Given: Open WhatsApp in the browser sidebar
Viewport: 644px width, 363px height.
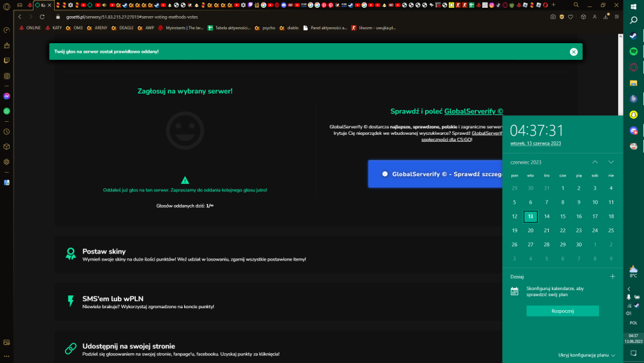Looking at the screenshot, I should click(6, 111).
